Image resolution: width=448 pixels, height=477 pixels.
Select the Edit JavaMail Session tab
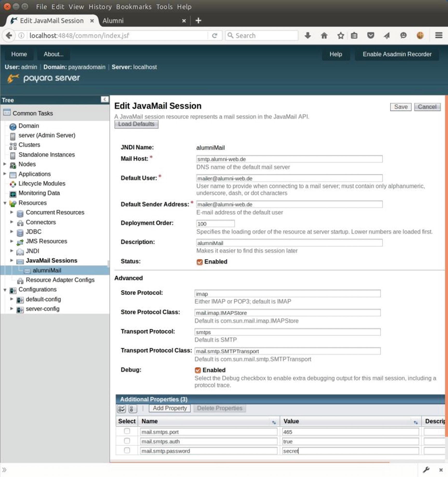[x=52, y=21]
